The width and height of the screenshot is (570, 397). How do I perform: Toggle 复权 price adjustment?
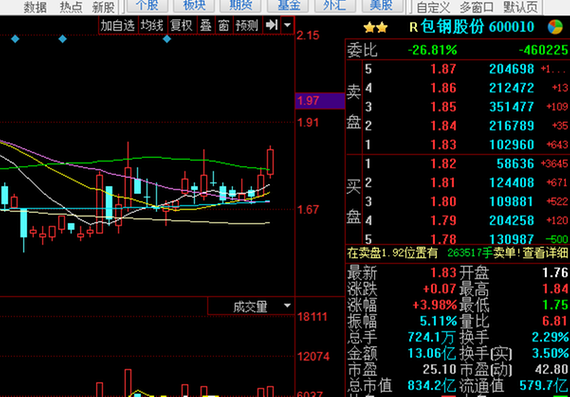click(x=181, y=25)
